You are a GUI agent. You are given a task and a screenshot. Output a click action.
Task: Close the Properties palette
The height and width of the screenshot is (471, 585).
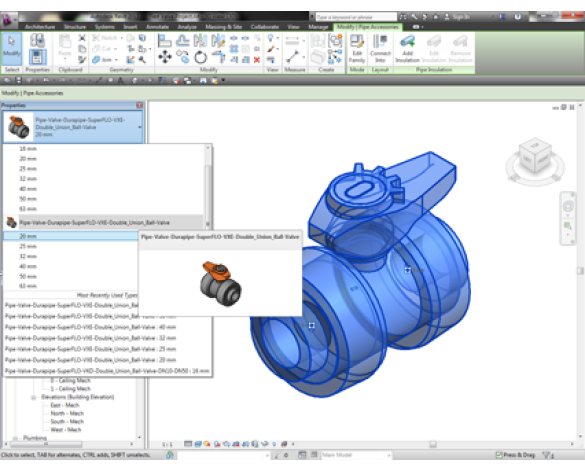[x=139, y=105]
